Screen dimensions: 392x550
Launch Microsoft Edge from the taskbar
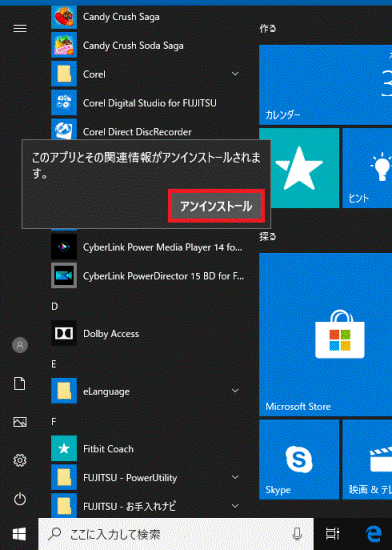tap(373, 534)
